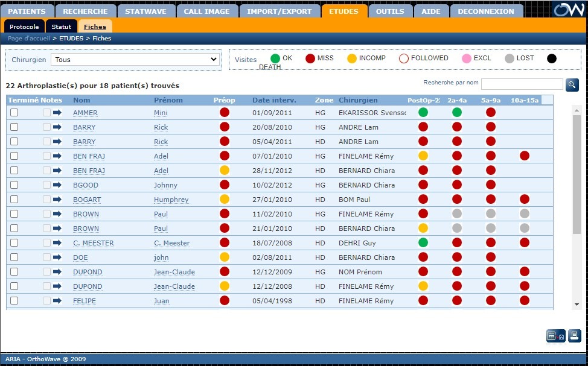
Task: Click surgeon name NOM Prénom
Action: point(360,272)
